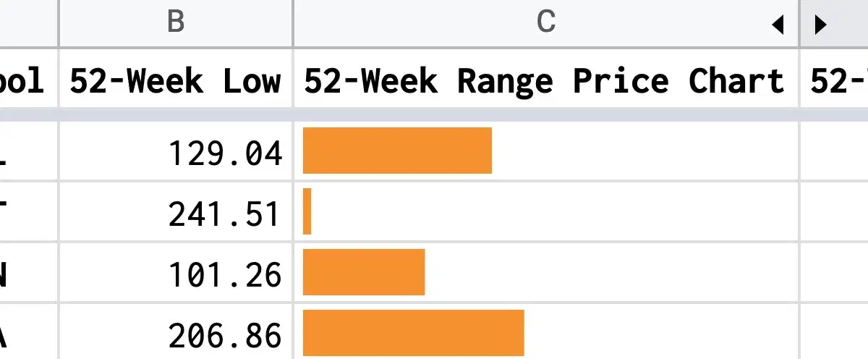Click the orange bar beside 206.86
Screen dimensions: 868x359
click(x=413, y=332)
